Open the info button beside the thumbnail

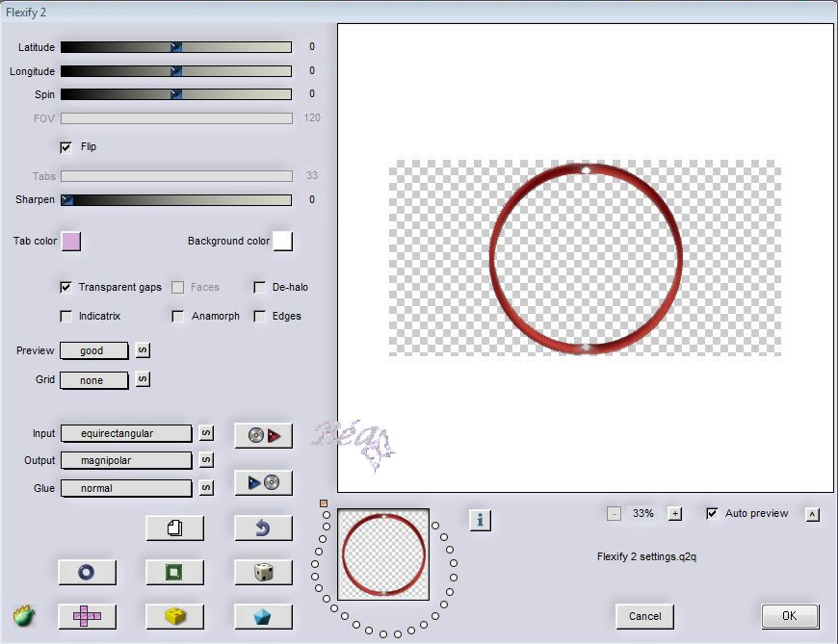pos(481,521)
